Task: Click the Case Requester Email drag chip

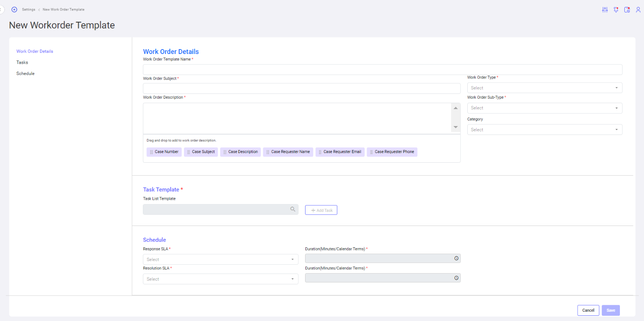Action: 340,152
